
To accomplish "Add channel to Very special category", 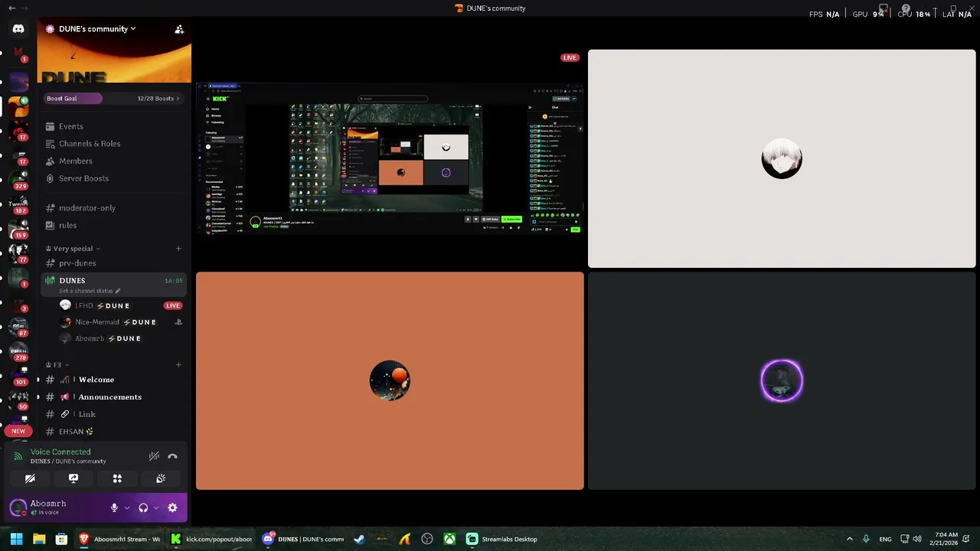I will point(178,249).
